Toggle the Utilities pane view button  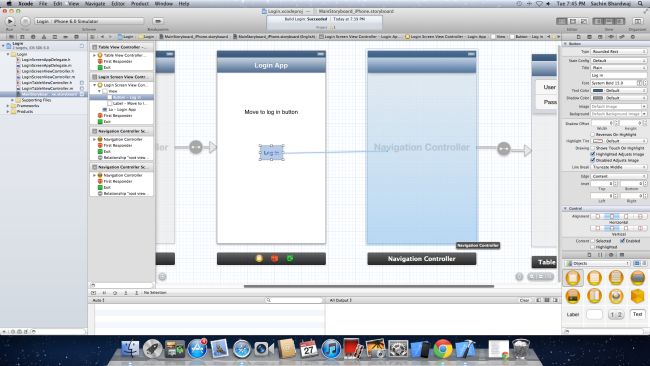(619, 21)
